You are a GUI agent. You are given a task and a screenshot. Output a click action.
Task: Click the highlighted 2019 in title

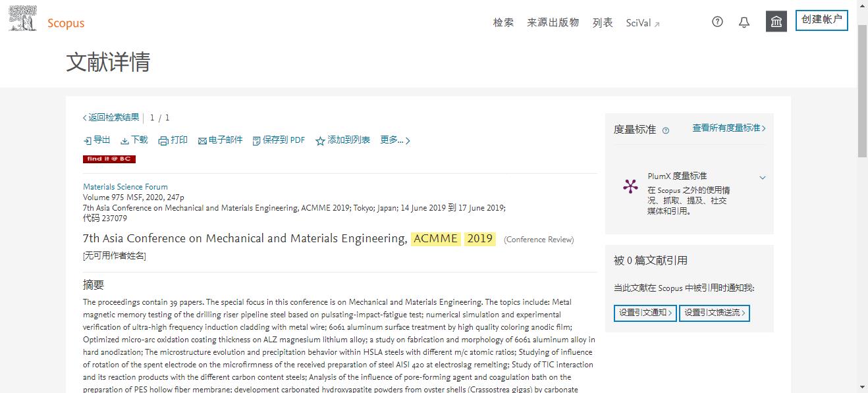480,238
